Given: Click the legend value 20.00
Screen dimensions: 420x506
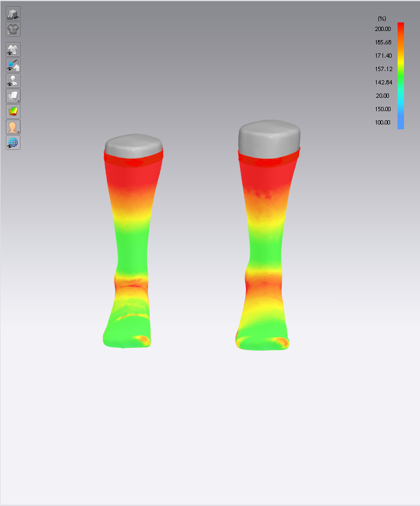Looking at the screenshot, I should pos(383,96).
